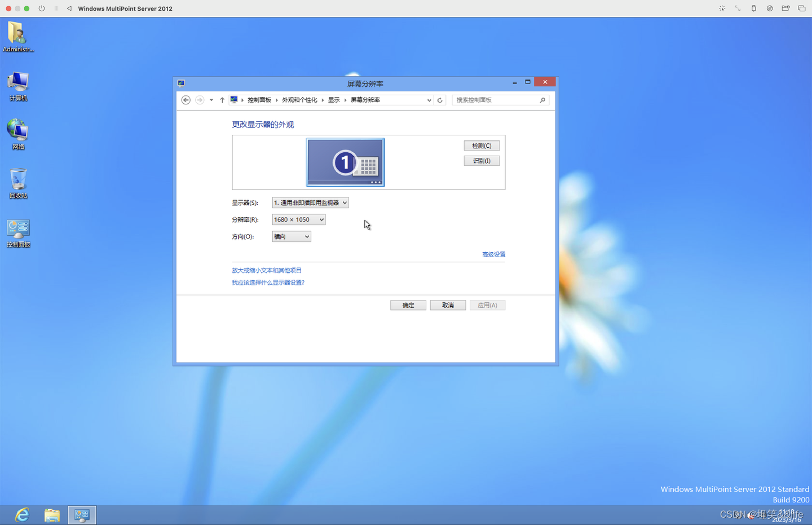Open recent locations dropdown arrow
812x525 pixels.
(211, 100)
